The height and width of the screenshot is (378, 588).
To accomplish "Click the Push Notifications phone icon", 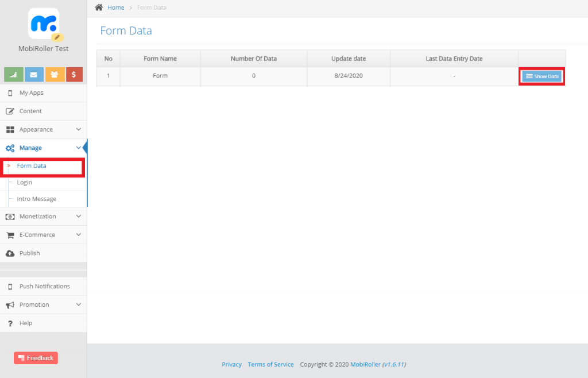I will 10,286.
